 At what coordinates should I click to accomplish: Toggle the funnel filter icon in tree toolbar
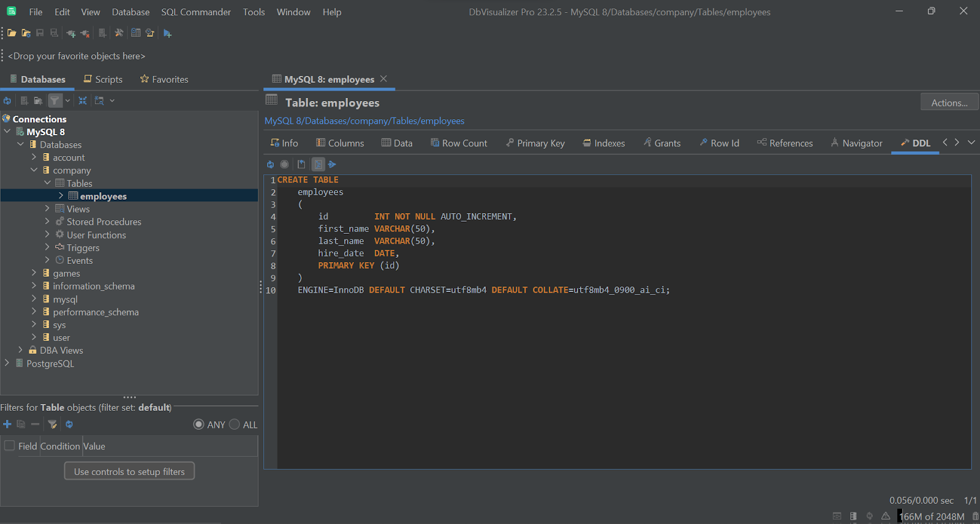click(55, 100)
